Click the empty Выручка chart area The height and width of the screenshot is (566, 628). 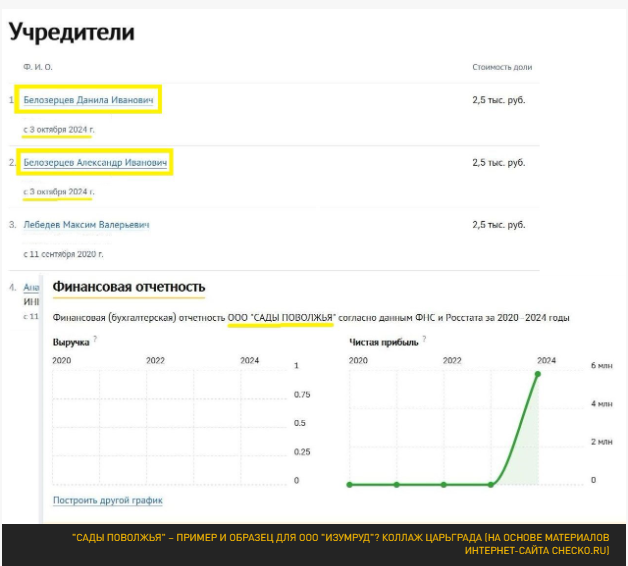(x=170, y=425)
